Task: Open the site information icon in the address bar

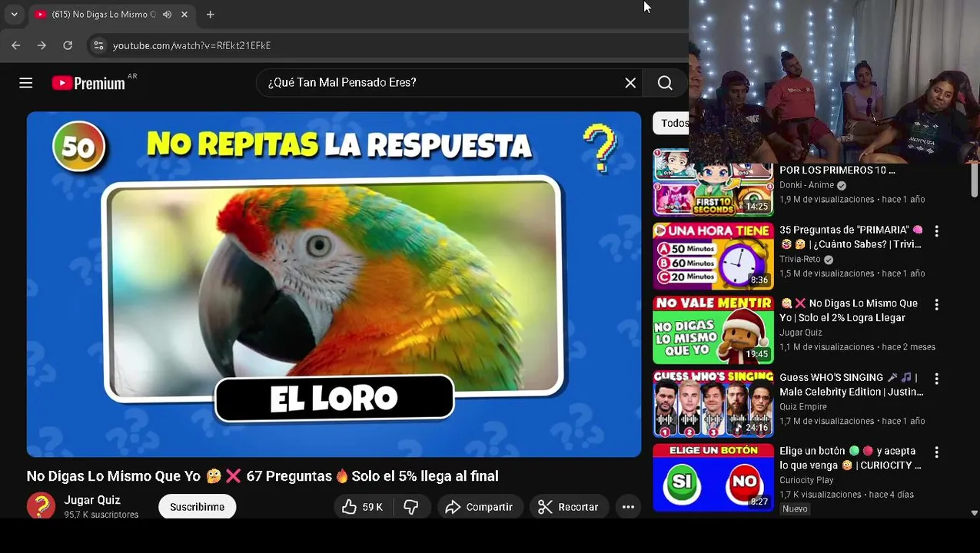Action: pos(98,45)
